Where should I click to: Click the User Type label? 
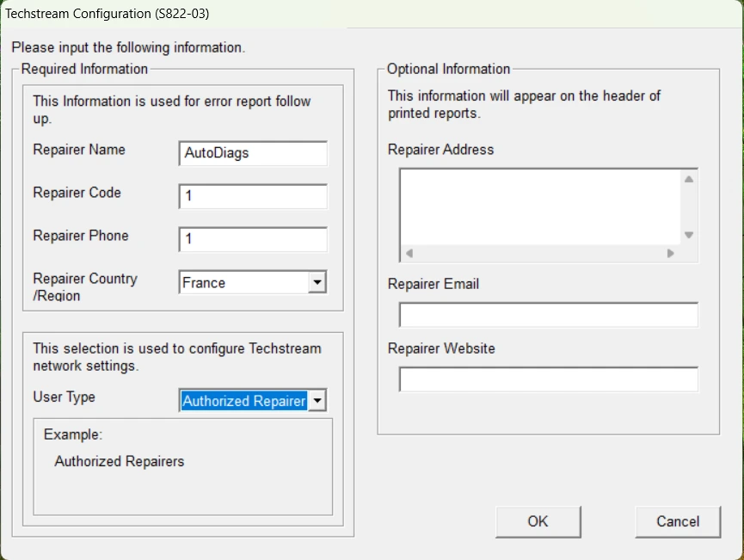[x=64, y=397]
